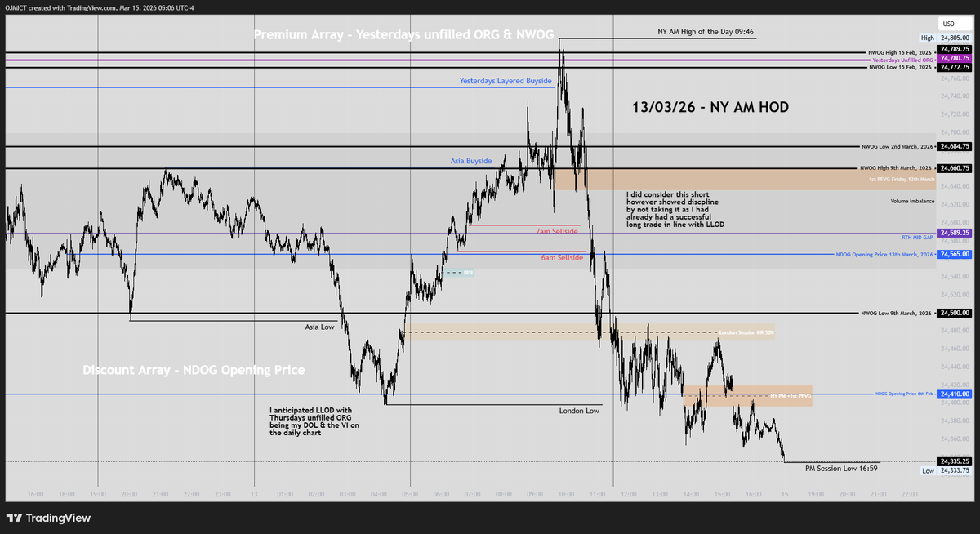980x534 pixels.
Task: Select the 24,684.75 price label
Action: 954,147
